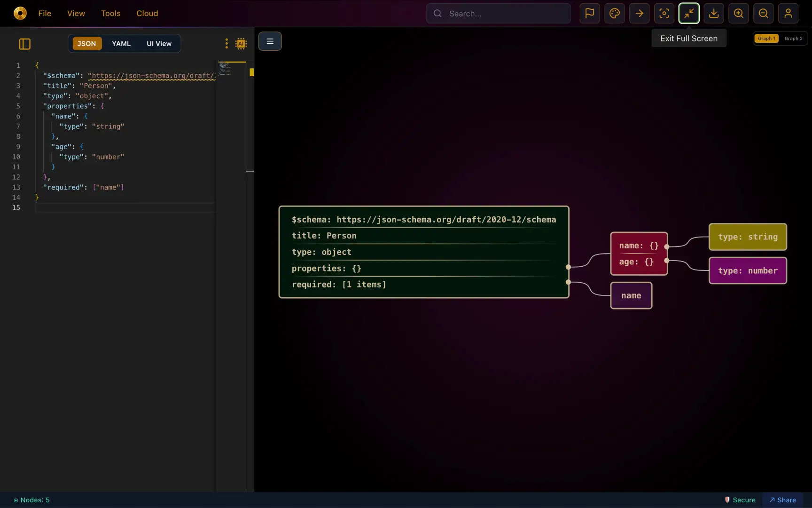Exit full screen mode
This screenshot has height=508, width=812.
689,13
